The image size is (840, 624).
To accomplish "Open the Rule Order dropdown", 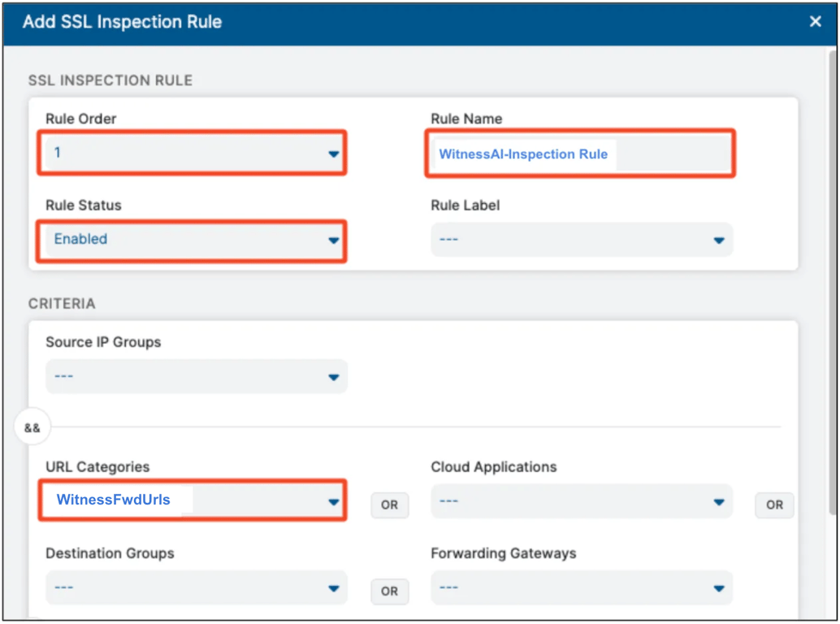I will (193, 153).
